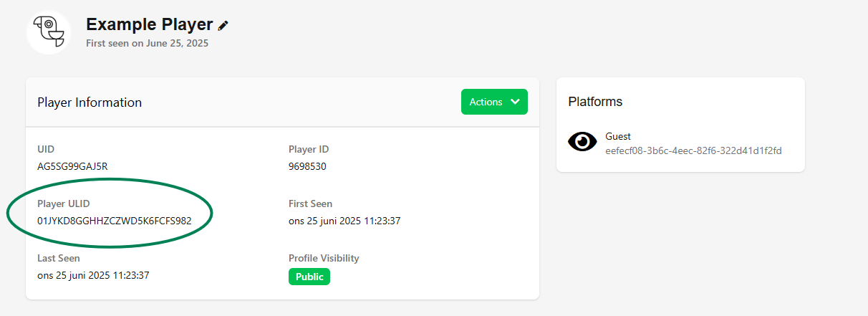Click the Last Seen timestamp value

coord(93,275)
